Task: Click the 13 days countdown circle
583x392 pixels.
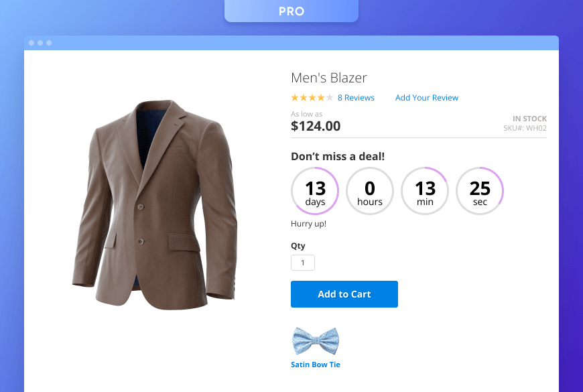Action: pyautogui.click(x=315, y=190)
